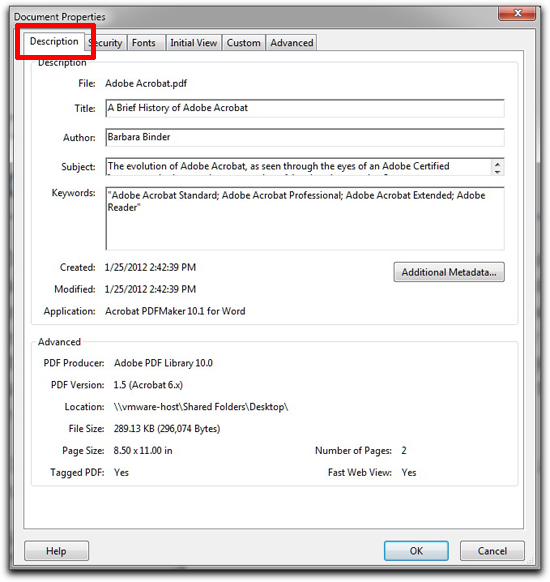Click the Cancel button
The height and width of the screenshot is (582, 550).
point(492,551)
